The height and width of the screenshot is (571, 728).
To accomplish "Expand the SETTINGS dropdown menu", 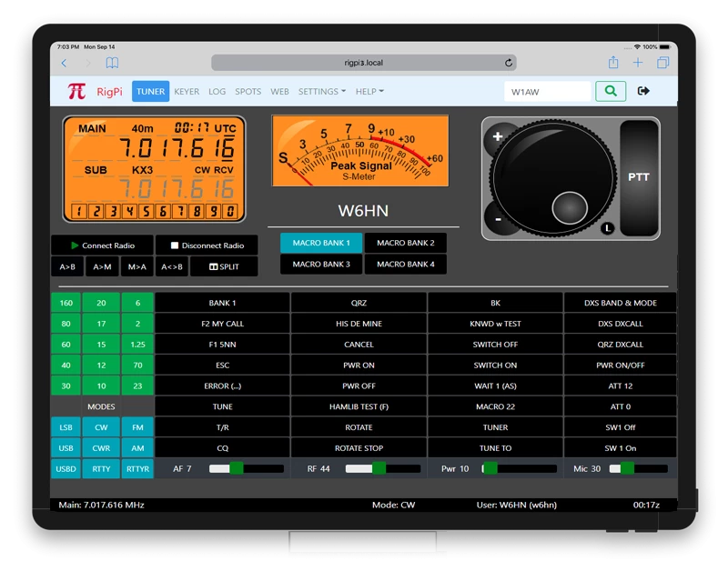I will coord(322,92).
